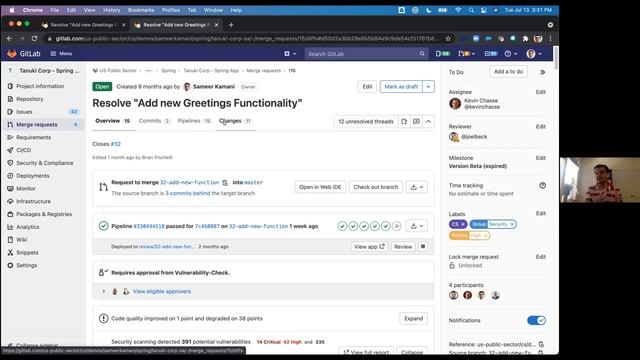Open the create new plus dropdown
640x360 pixels.
pos(290,53)
